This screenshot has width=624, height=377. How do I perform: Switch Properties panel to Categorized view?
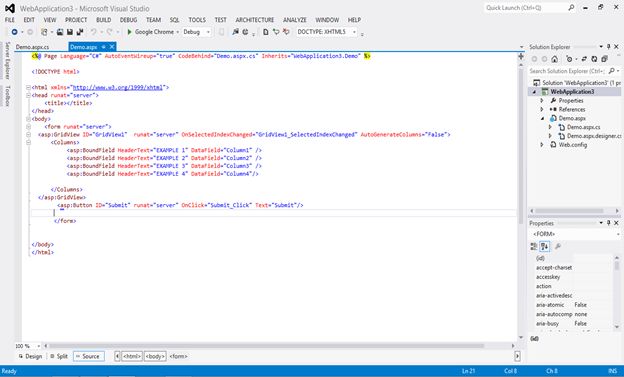pyautogui.click(x=534, y=246)
